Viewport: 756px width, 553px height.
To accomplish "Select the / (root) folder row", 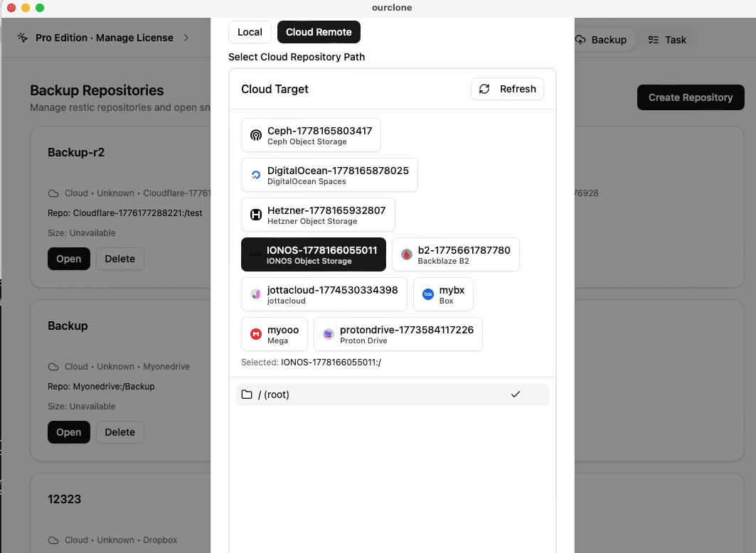I will 392,394.
